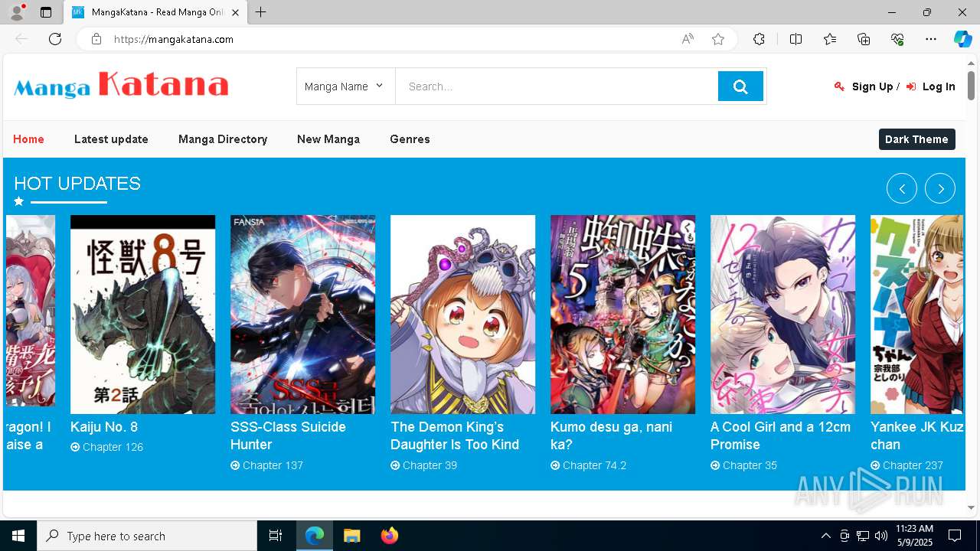Open the Home menu item
This screenshot has height=551, width=980.
(28, 139)
